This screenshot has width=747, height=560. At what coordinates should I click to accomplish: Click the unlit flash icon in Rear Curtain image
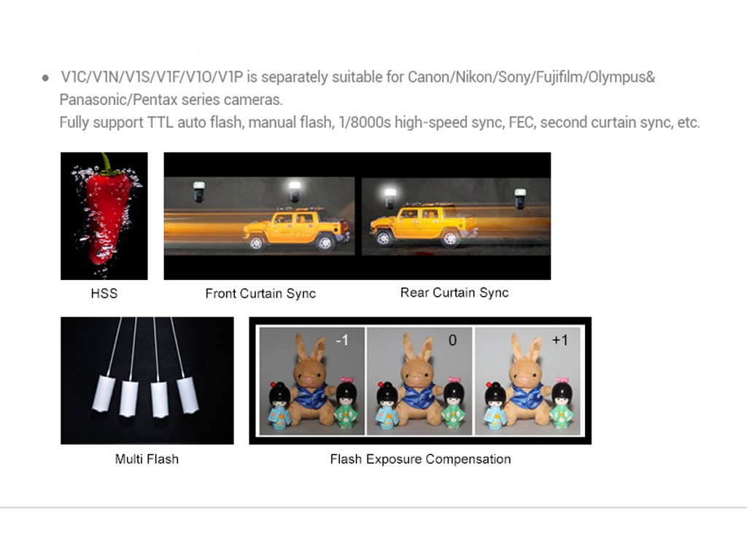(519, 198)
